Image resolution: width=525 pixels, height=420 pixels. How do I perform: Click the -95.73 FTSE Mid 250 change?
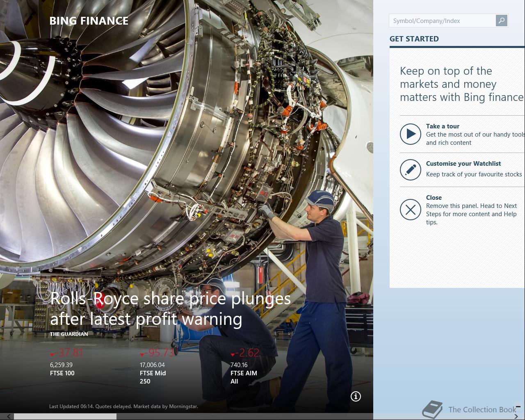click(157, 353)
